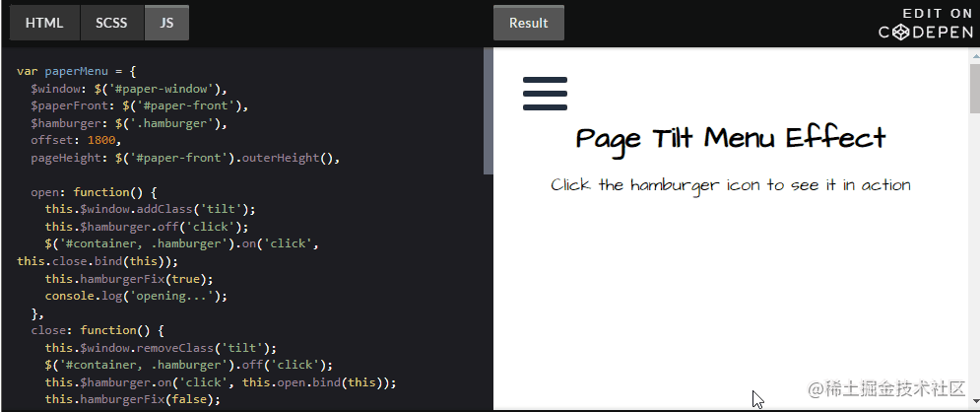
Task: Switch to the HTML tab
Action: pyautogui.click(x=44, y=23)
